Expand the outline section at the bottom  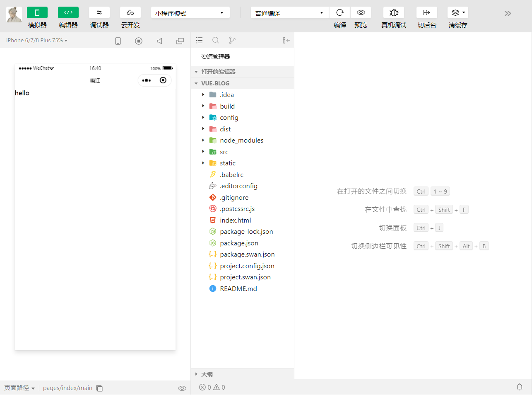click(x=207, y=374)
